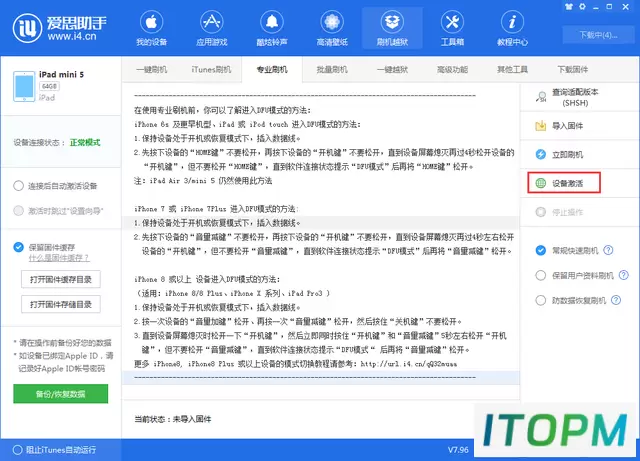
Task: Switch to 高级功能 tab
Action: [x=452, y=69]
